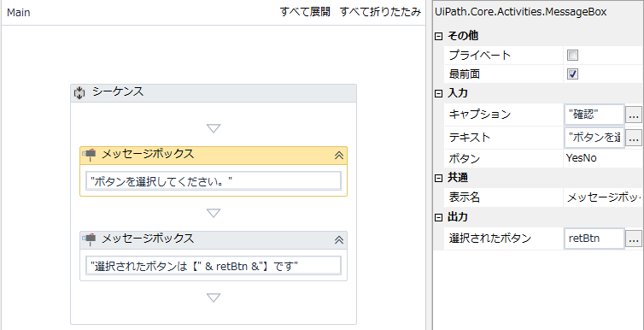The width and height of the screenshot is (644, 330).
Task: Open the ボタン value YesNo dropdown
Action: (603, 158)
